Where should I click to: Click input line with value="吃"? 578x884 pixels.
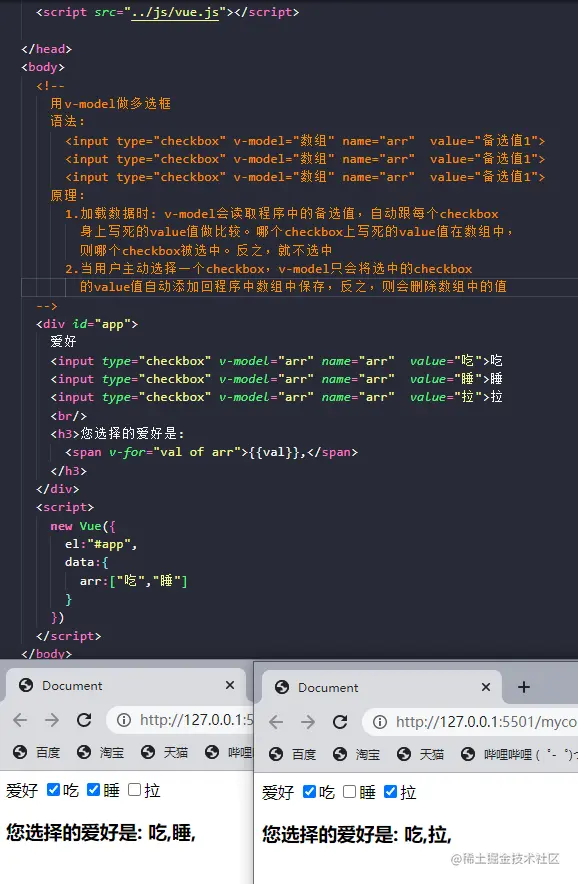coord(276,361)
